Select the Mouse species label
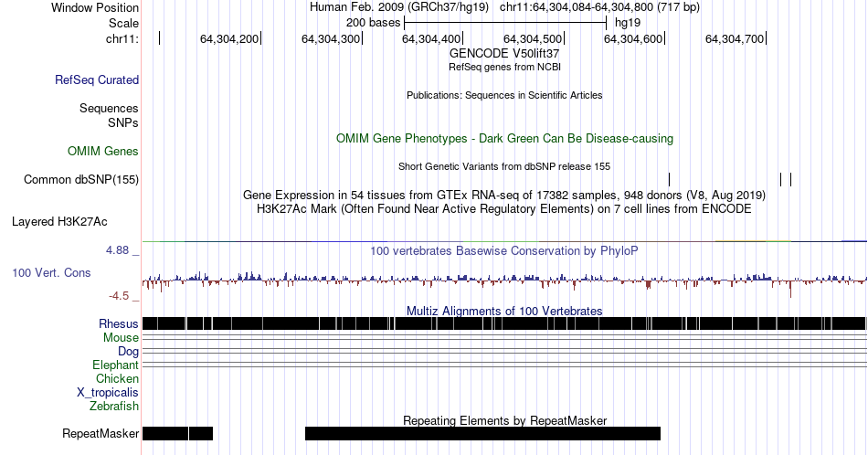This screenshot has width=868, height=455. click(121, 338)
